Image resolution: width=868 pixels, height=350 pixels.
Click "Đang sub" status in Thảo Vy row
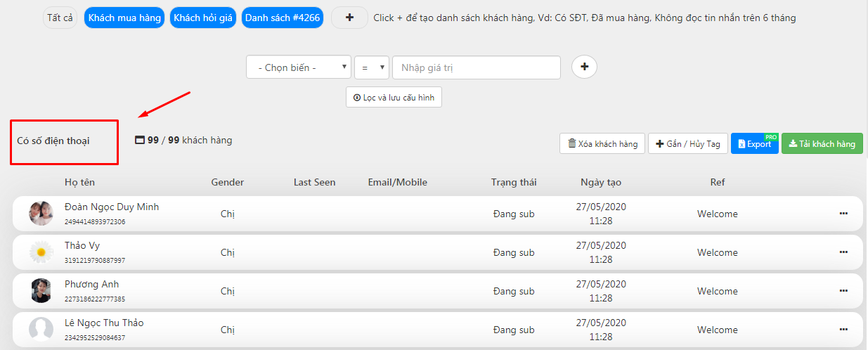click(x=514, y=252)
